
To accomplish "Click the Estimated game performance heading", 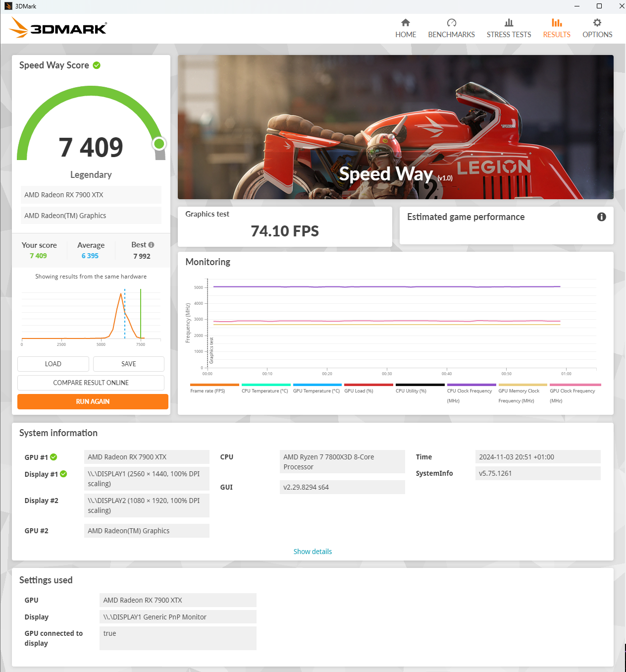I will click(x=466, y=217).
